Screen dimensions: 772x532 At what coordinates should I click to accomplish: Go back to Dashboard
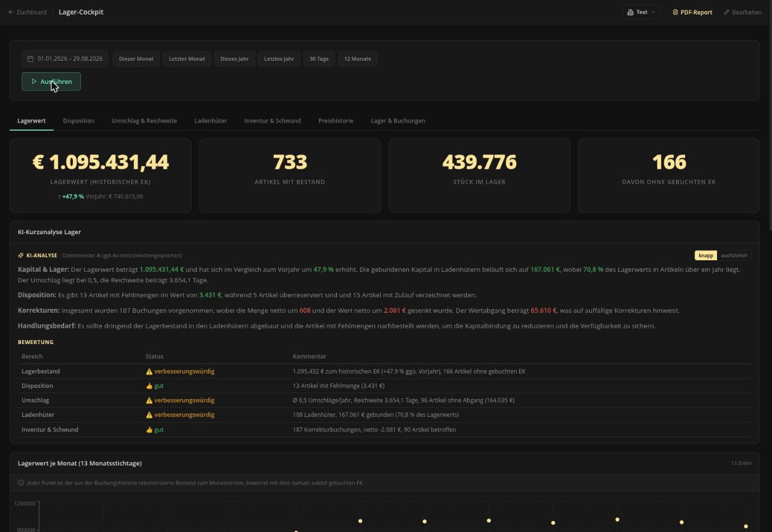(27, 12)
